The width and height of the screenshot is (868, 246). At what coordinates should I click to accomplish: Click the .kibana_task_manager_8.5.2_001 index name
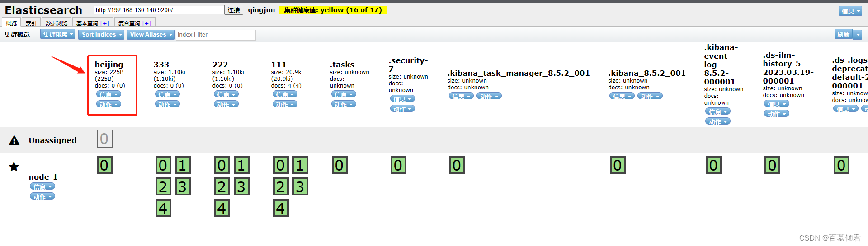point(519,73)
